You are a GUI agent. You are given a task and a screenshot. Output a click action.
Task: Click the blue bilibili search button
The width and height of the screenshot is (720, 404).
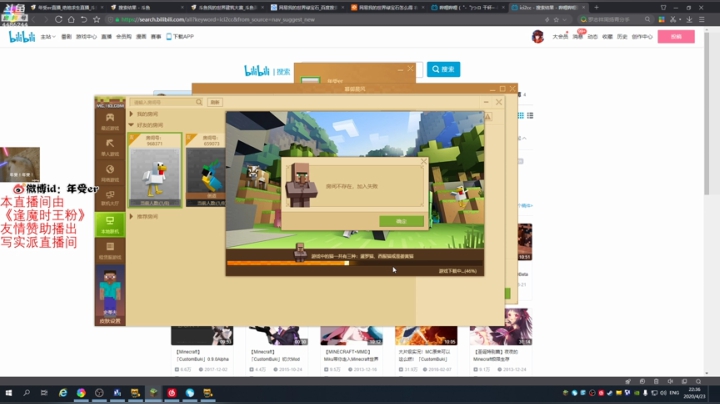[x=443, y=69]
